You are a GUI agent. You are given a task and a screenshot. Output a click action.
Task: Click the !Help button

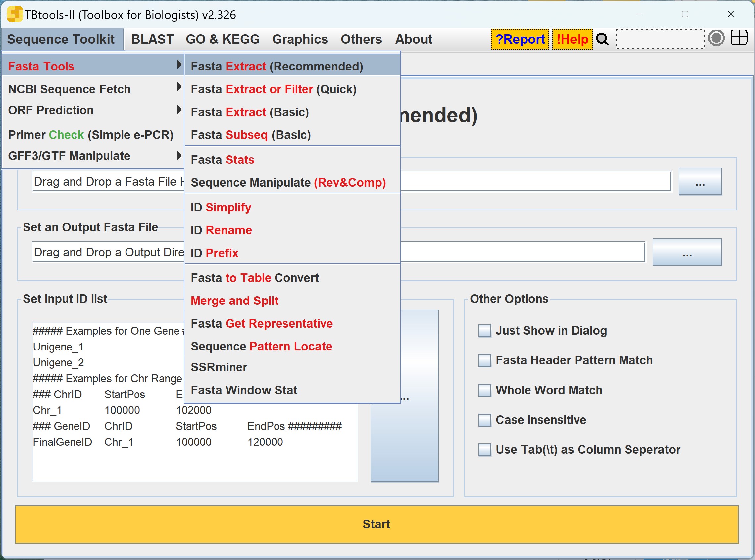point(572,39)
